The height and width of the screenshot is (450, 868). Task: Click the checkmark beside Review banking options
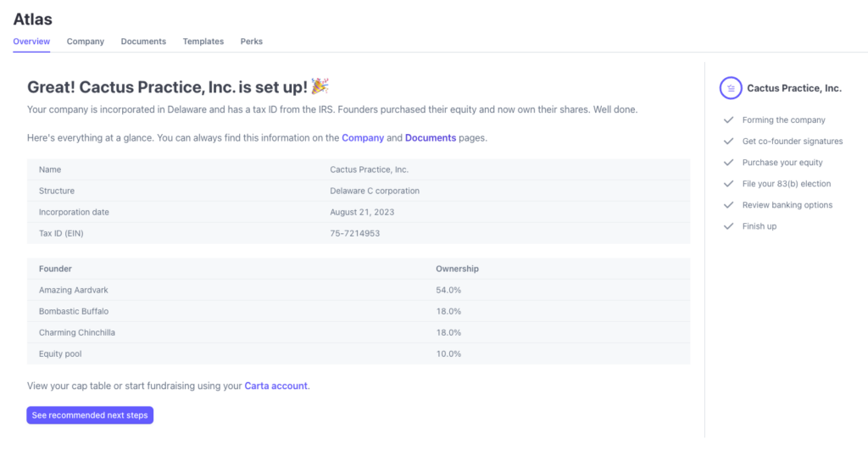click(x=728, y=205)
